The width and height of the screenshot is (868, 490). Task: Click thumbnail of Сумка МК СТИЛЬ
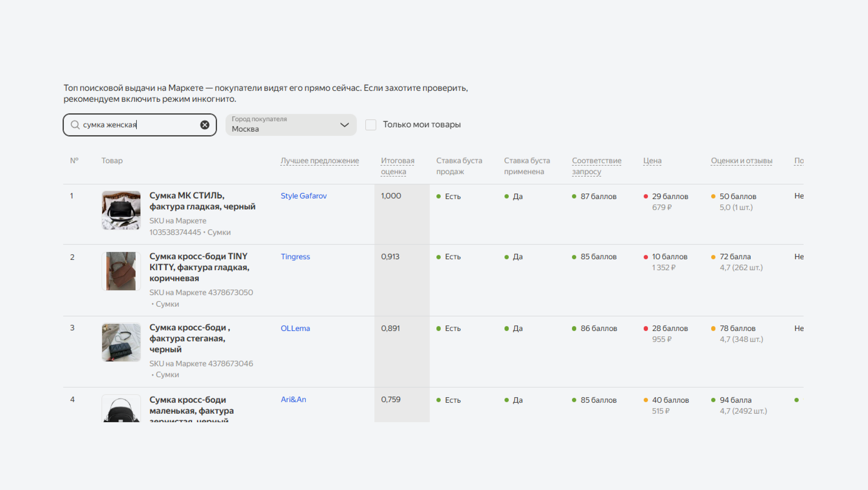tap(121, 210)
